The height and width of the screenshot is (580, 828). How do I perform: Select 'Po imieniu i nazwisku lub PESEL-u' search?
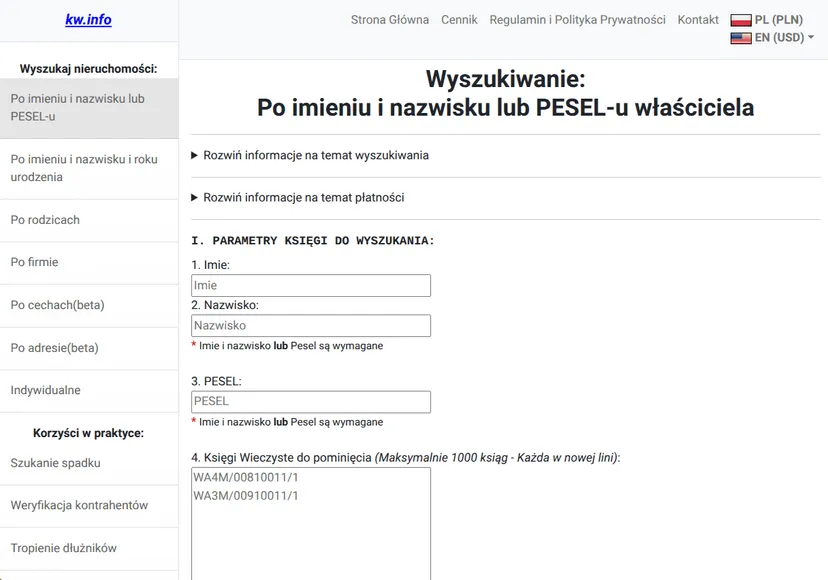[x=89, y=108]
